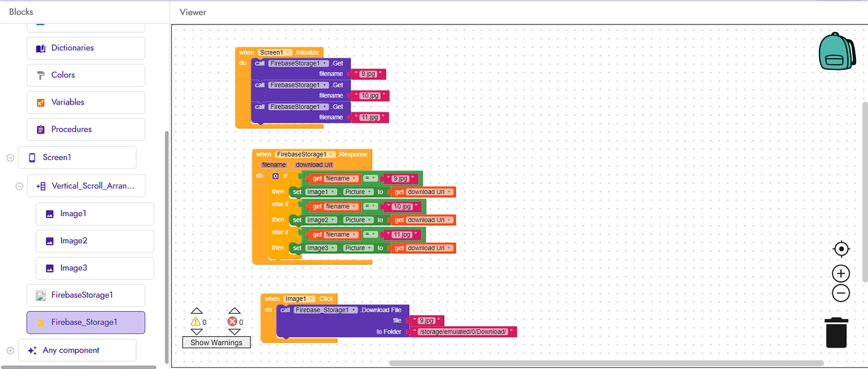This screenshot has width=868, height=369.
Task: Click the Show Warnings button
Action: (216, 343)
